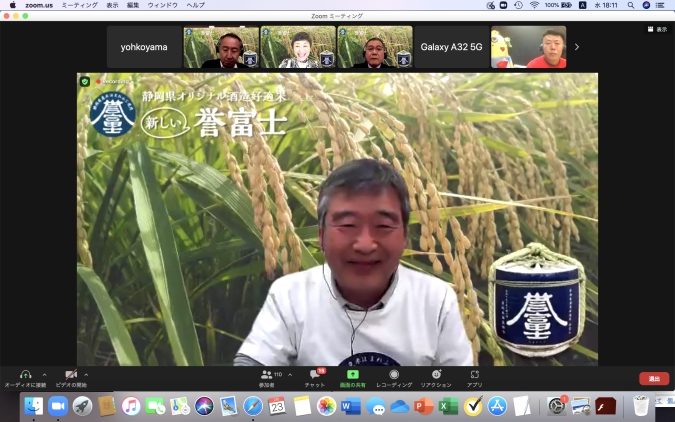The height and width of the screenshot is (422, 675).
Task: Open System Preferences gear in the Dock
Action: click(x=556, y=406)
